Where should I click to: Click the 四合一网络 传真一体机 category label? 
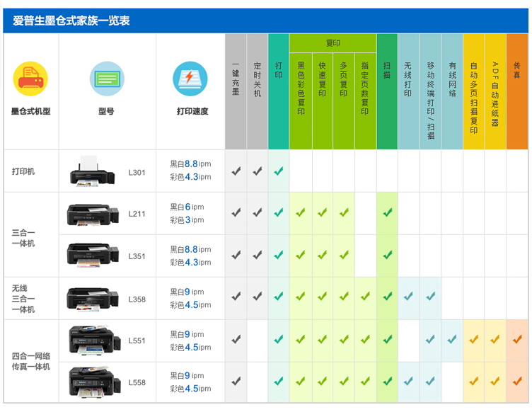coord(31,361)
